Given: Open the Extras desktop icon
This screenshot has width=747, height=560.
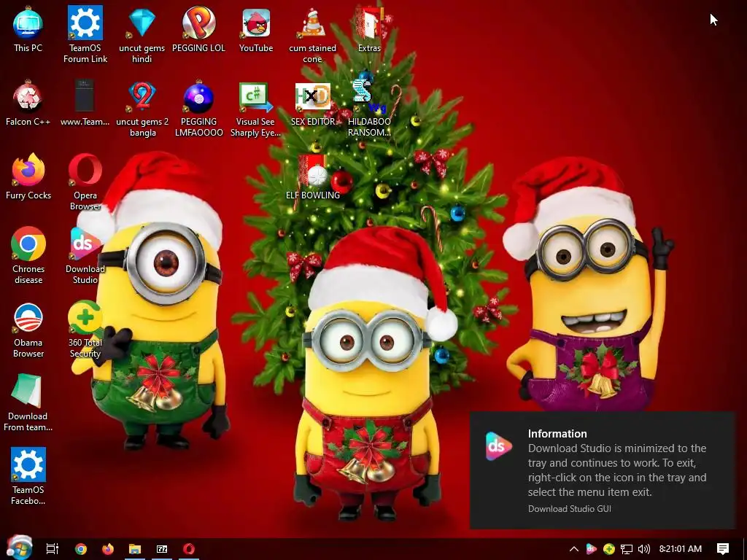Looking at the screenshot, I should pyautogui.click(x=369, y=28).
